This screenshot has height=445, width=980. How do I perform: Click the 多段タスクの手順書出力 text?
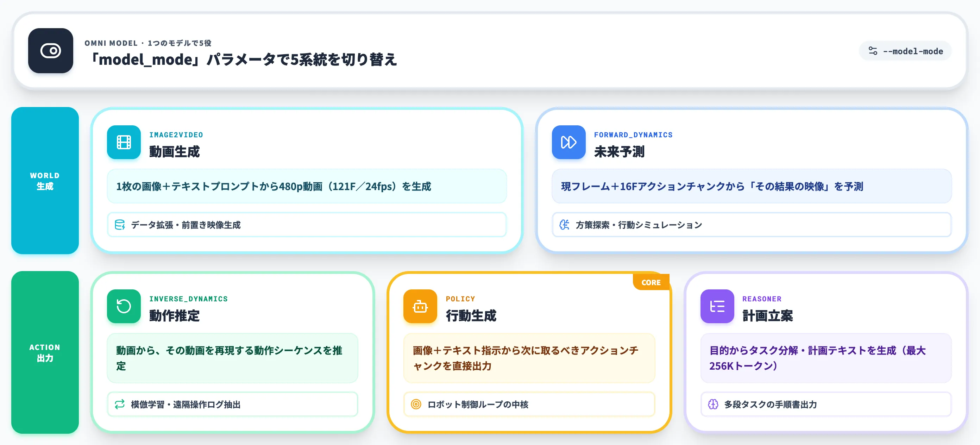tap(771, 404)
